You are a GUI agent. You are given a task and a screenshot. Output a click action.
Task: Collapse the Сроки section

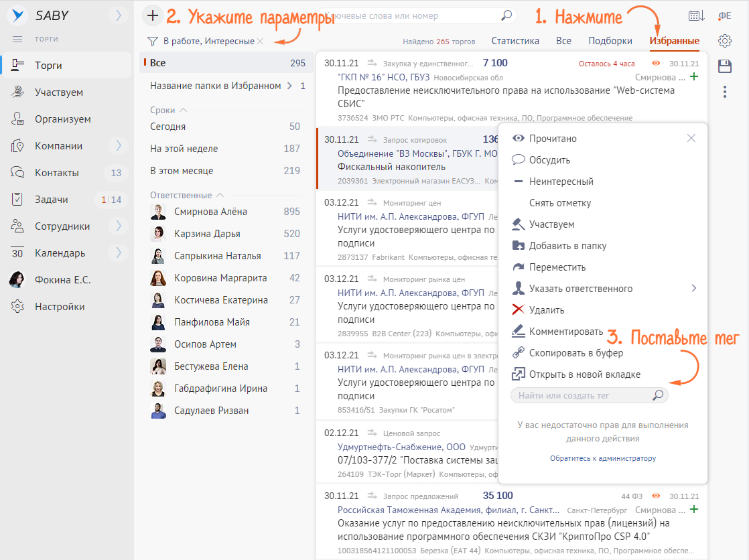point(184,110)
